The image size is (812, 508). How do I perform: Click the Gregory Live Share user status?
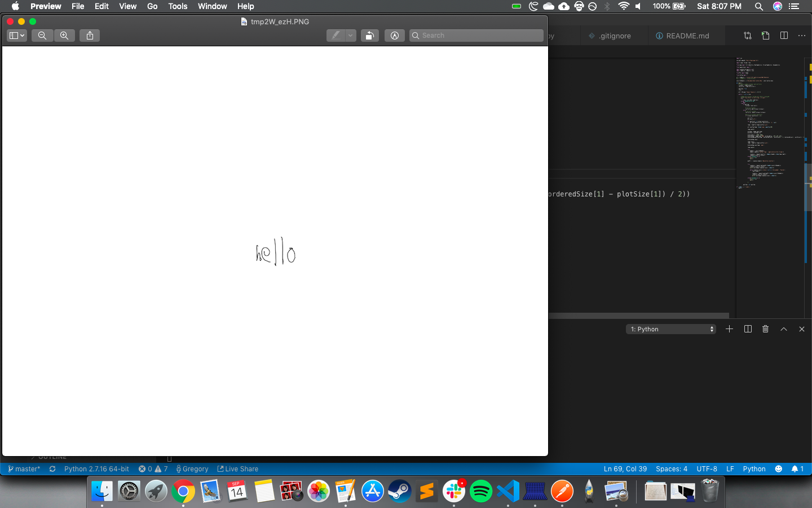click(x=192, y=469)
